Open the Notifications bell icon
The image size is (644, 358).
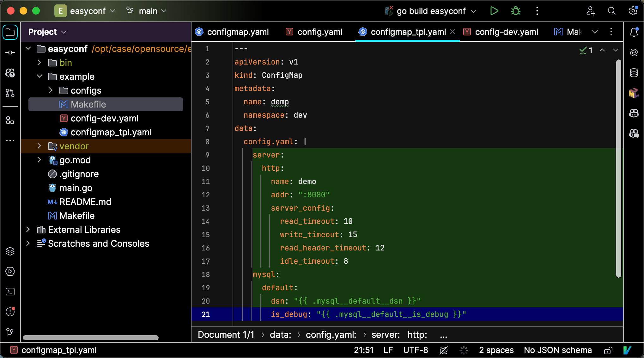point(634,32)
